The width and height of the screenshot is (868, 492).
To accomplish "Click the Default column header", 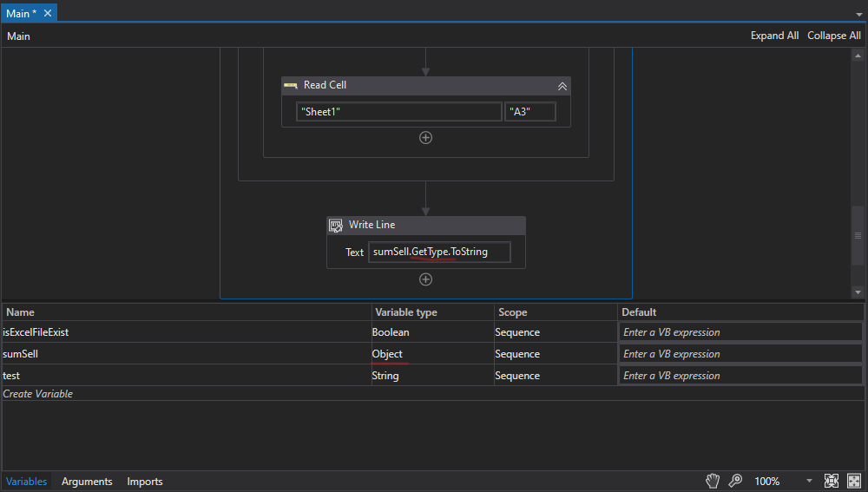I will (x=740, y=312).
